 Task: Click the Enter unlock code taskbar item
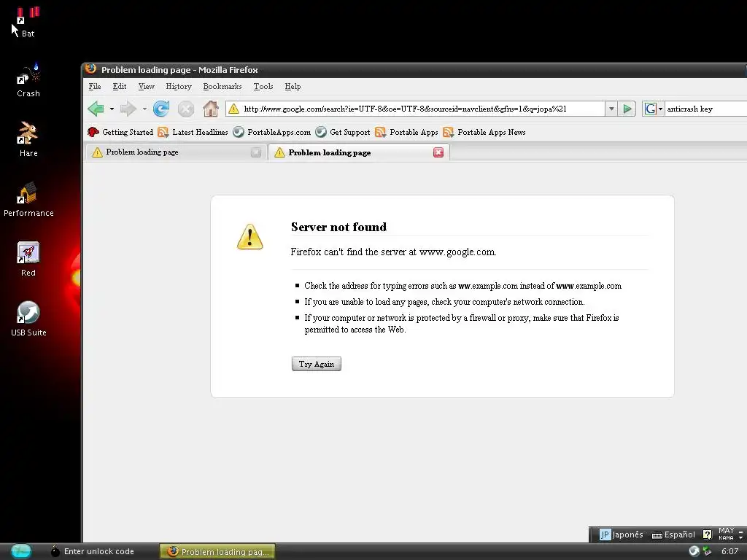coord(93,551)
